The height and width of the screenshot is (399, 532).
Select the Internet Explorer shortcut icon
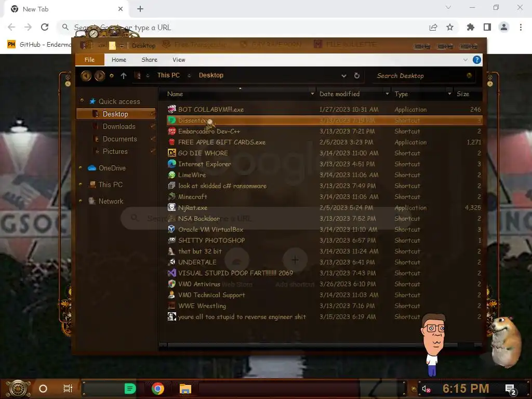pyautogui.click(x=171, y=164)
